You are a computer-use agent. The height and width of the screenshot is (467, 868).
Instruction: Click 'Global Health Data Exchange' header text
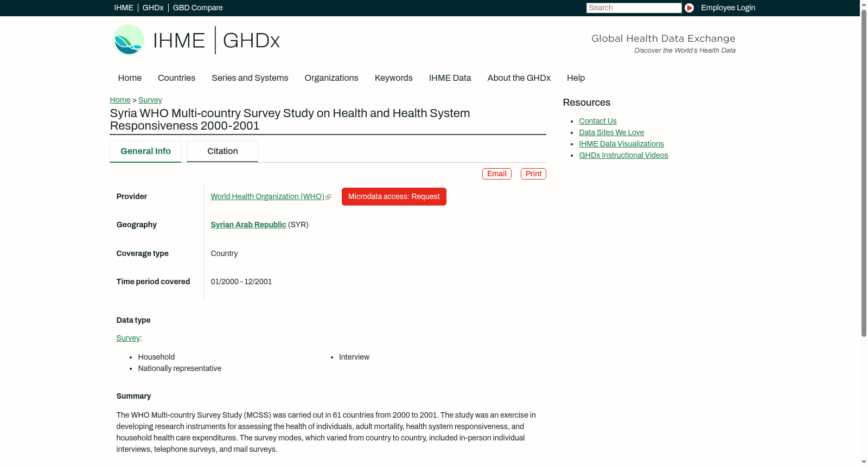663,39
